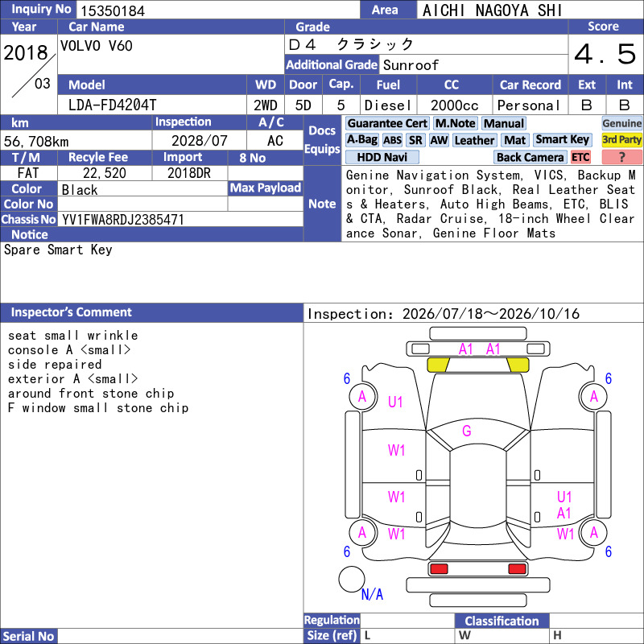
Task: Select the yellow left headlight swatch
Action: pyautogui.click(x=438, y=365)
